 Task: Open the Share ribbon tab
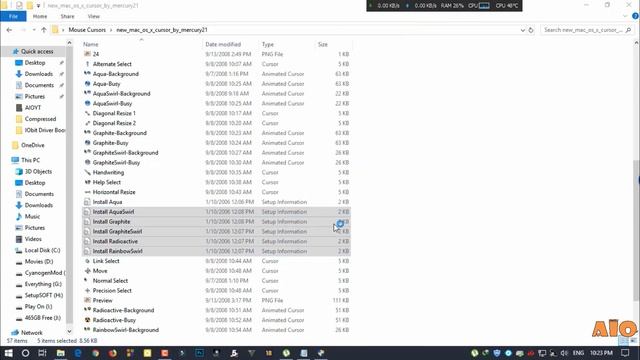coord(67,16)
